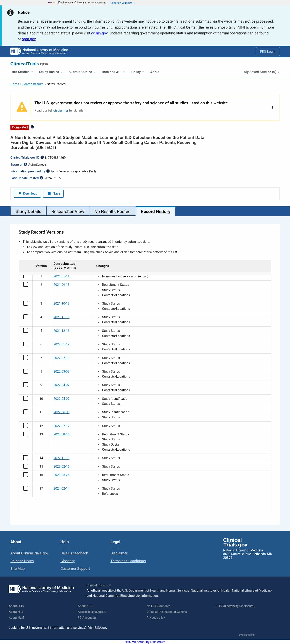Image resolution: width=290 pixels, height=644 pixels.
Task: Open the opm.gov link in notice
Action: pyautogui.click(x=29, y=39)
